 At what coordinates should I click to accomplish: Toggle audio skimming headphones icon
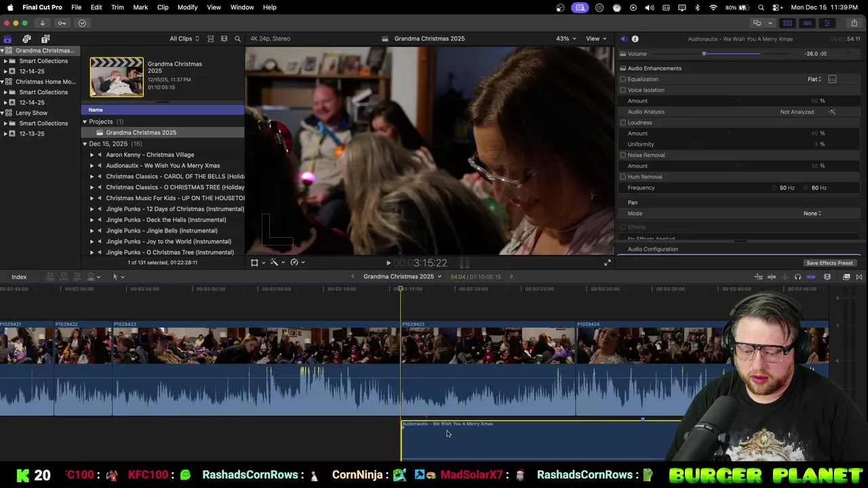(x=797, y=277)
